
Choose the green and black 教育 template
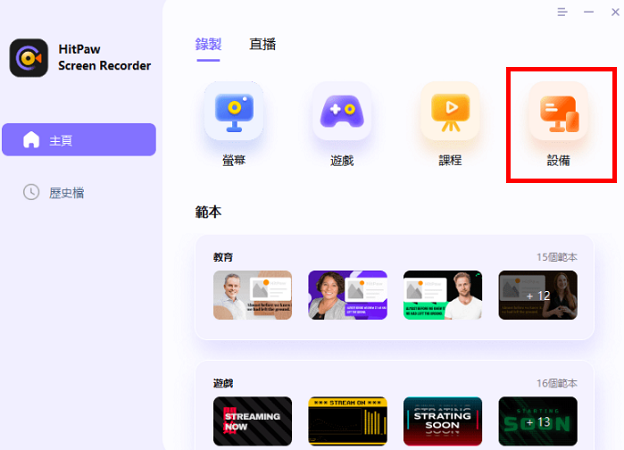click(x=442, y=295)
